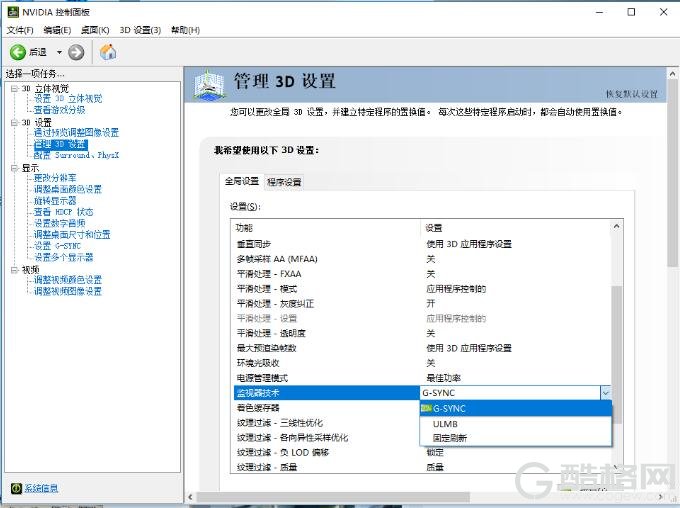The width and height of the screenshot is (680, 508).
Task: Select the 平滑处理 - 灰度纠正 row
Action: click(422, 304)
